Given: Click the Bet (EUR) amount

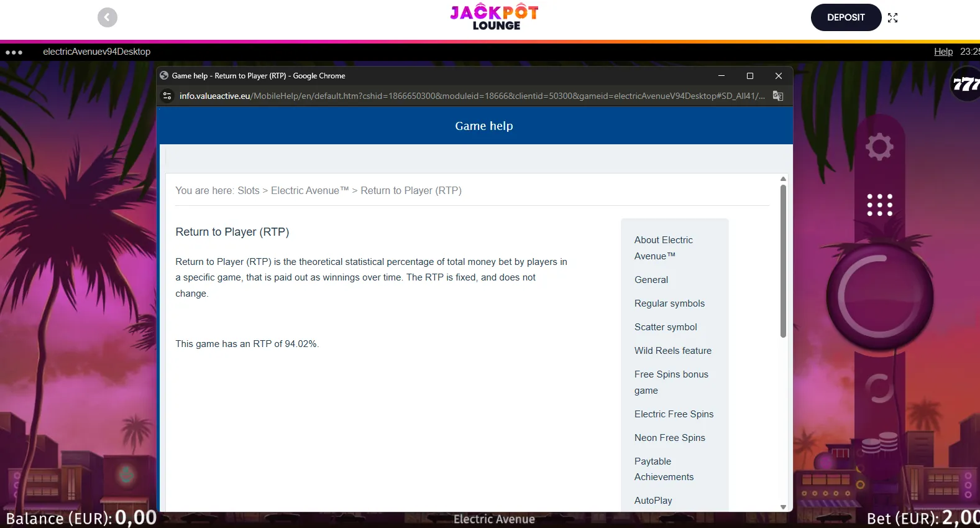Looking at the screenshot, I should pyautogui.click(x=961, y=517).
